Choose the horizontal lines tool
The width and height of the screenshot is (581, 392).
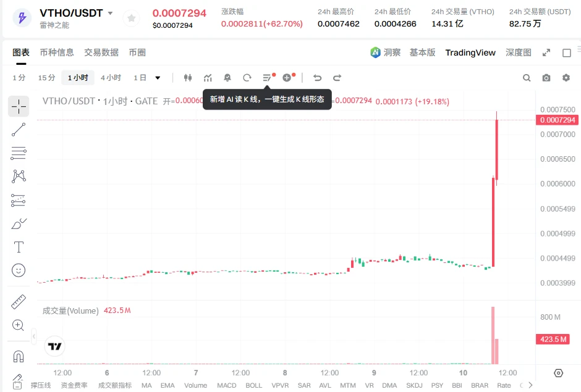click(x=19, y=153)
